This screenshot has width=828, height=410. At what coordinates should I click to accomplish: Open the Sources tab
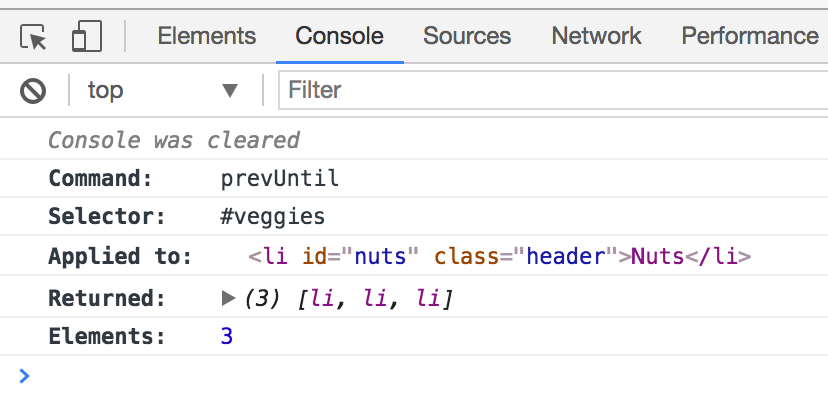click(x=467, y=36)
